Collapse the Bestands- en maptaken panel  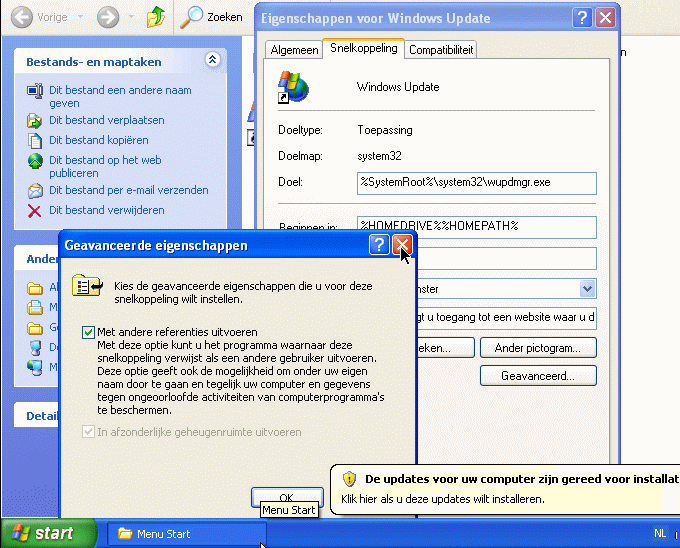(212, 59)
